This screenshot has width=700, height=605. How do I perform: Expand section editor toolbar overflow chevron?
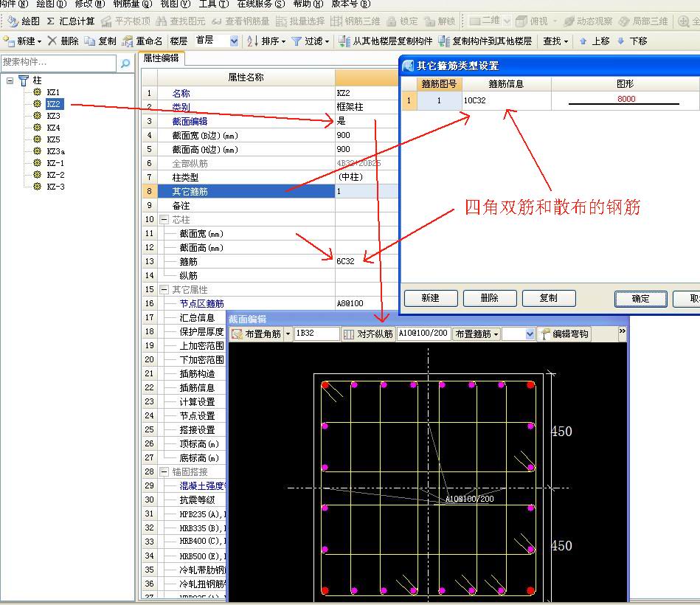pos(622,331)
